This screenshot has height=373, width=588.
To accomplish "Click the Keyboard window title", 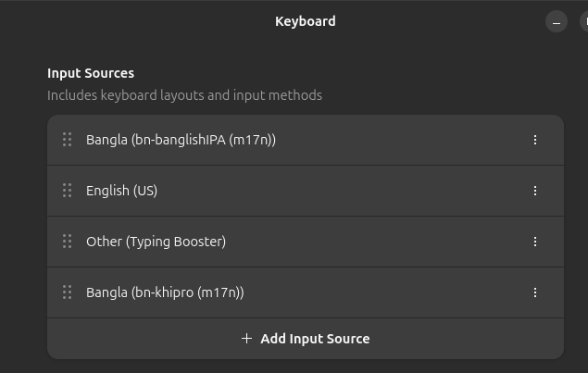I will point(305,21).
